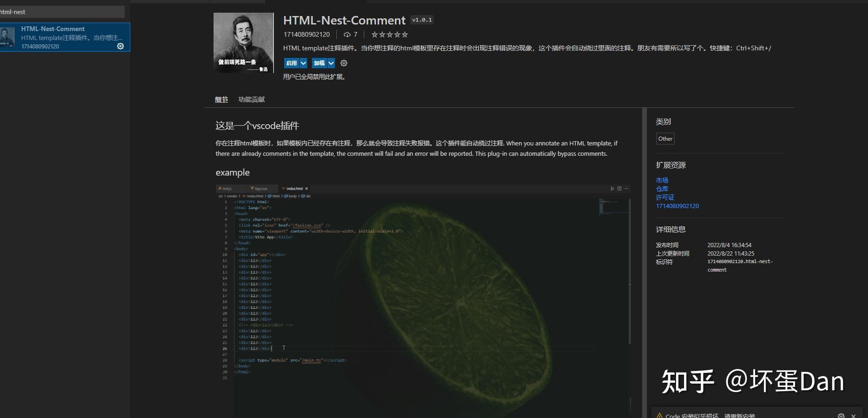Open the manage gear beside the 卸载 button
This screenshot has width=868, height=418.
coord(344,63)
